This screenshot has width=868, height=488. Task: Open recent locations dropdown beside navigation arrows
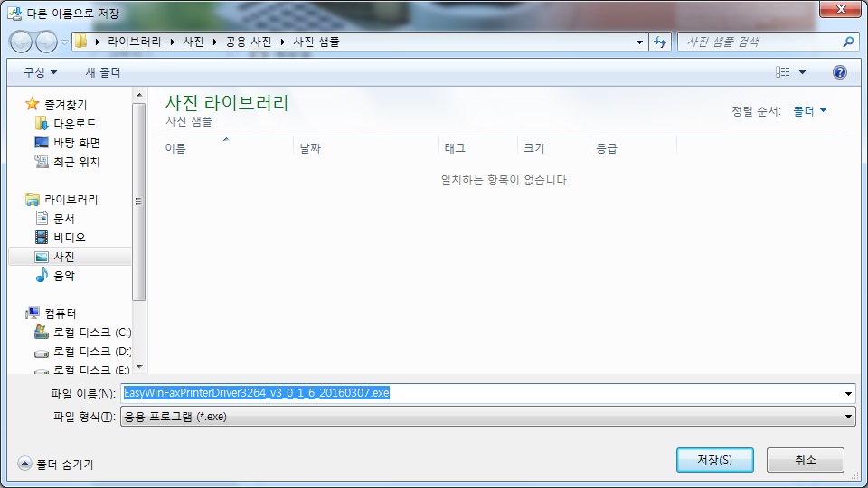click(x=64, y=42)
